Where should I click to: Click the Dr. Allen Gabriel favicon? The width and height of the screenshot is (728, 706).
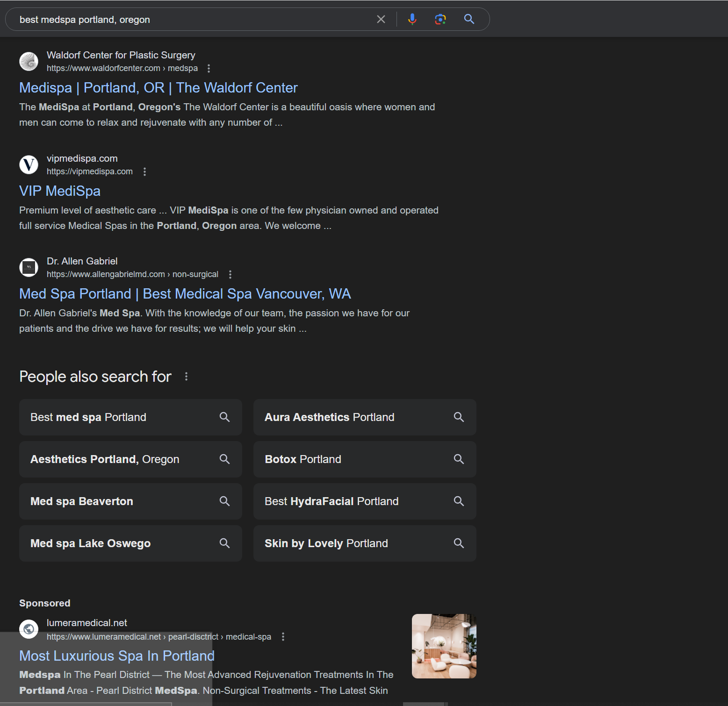point(29,267)
